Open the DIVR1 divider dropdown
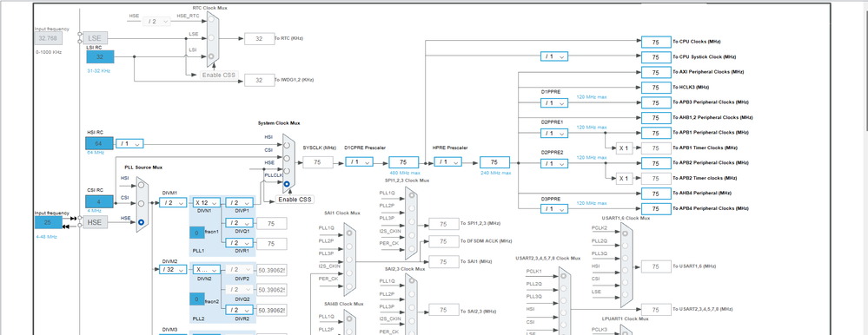 coord(240,243)
